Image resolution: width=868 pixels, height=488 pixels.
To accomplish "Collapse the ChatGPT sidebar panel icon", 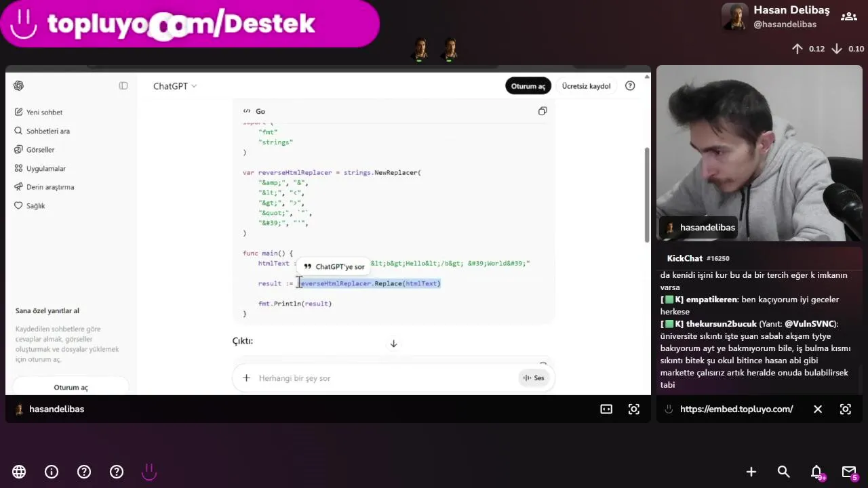I will pyautogui.click(x=123, y=85).
